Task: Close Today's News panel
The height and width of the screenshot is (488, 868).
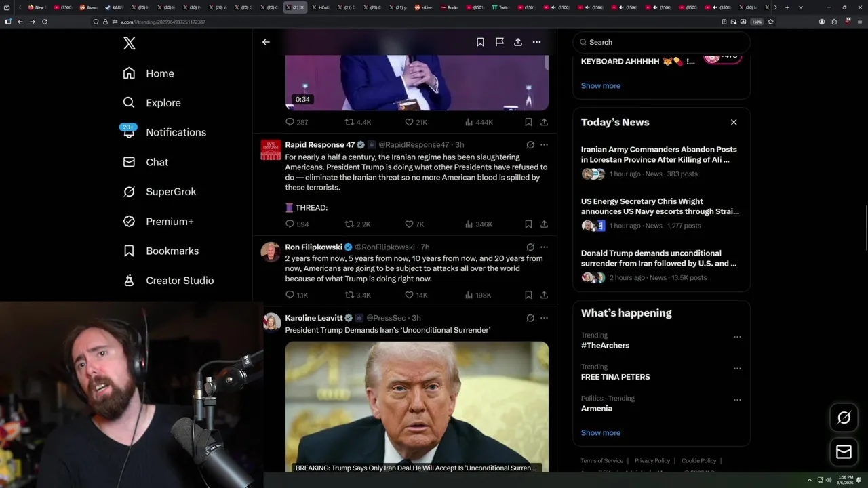Action: coord(734,122)
